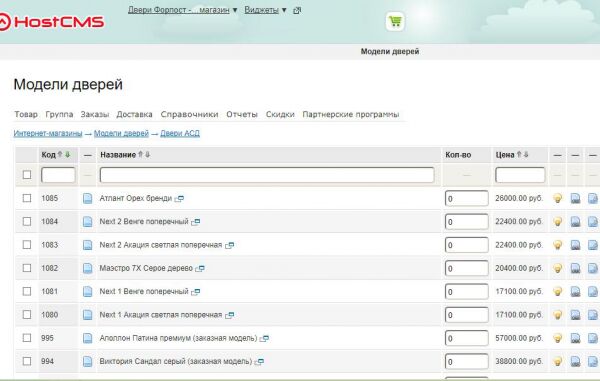
Task: Toggle lightbulb activity for item 1084
Action: [x=558, y=221]
